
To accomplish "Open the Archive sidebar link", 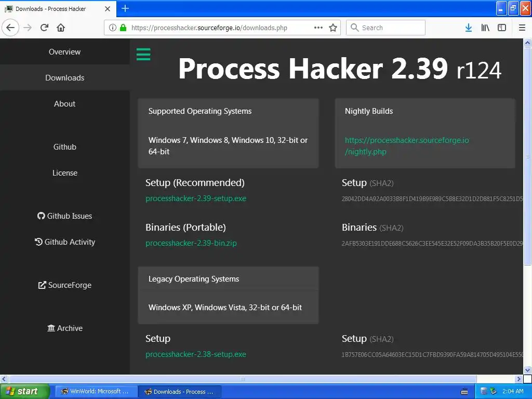I will (x=64, y=328).
